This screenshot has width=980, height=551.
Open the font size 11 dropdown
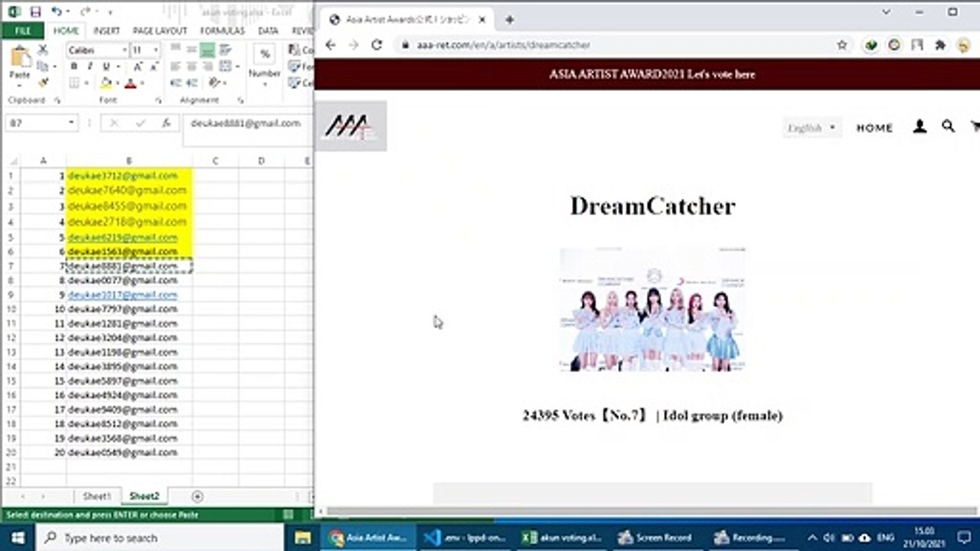(x=156, y=50)
